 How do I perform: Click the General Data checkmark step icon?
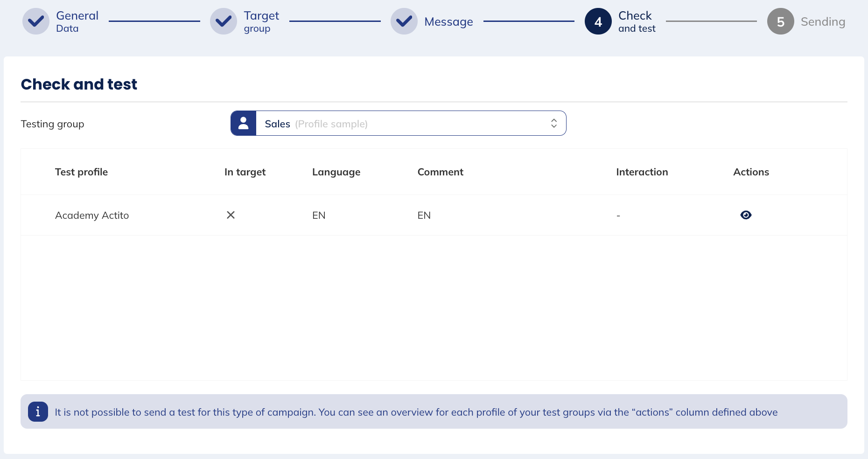(x=36, y=21)
